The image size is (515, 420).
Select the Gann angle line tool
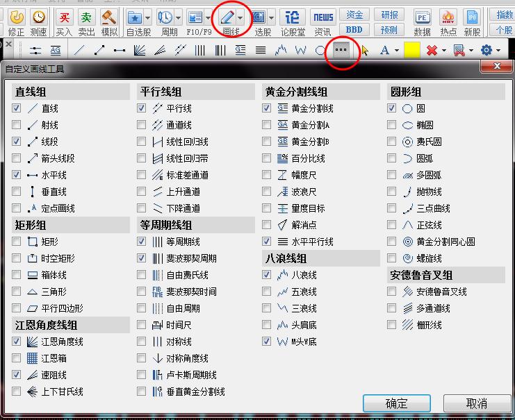(140, 50)
